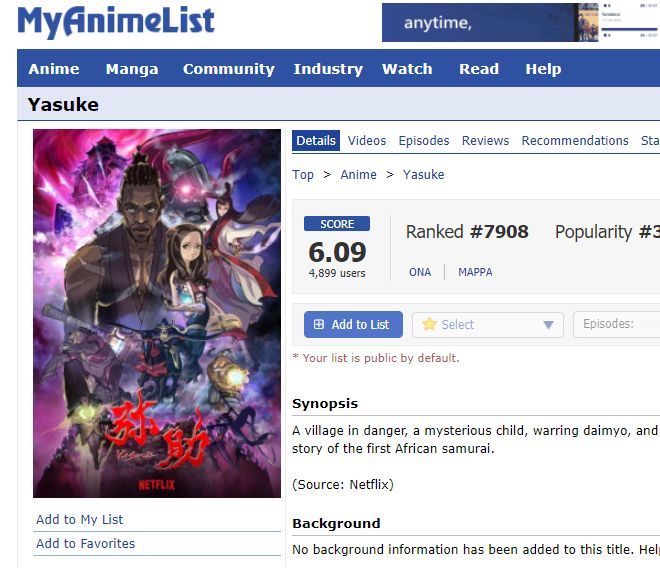This screenshot has height=568, width=660.
Task: Open the Industry menu
Action: coord(328,69)
